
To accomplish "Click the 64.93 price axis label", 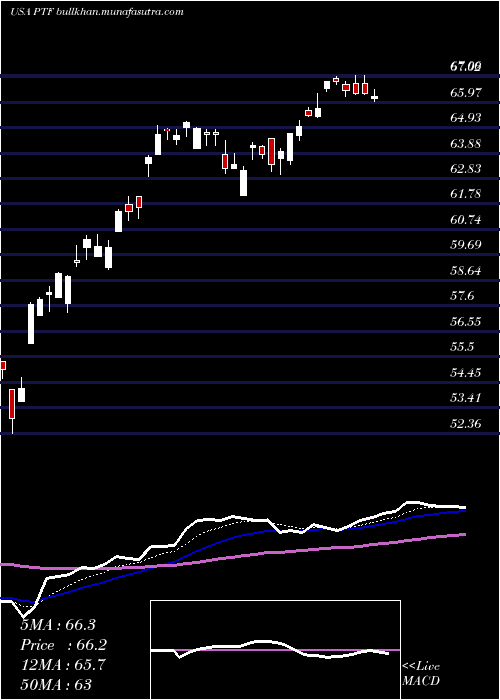I will coord(466,118).
